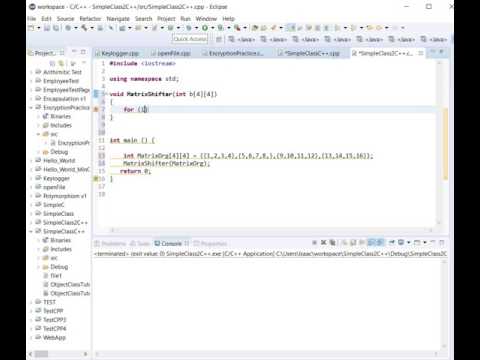Switch to the openFile.cpp editor tab
480x360 pixels.
tap(171, 53)
